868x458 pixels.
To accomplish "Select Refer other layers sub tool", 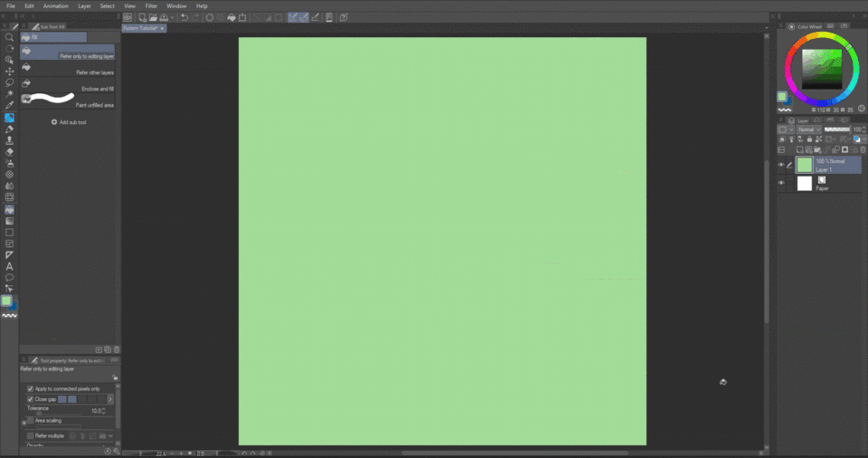I will 68,69.
